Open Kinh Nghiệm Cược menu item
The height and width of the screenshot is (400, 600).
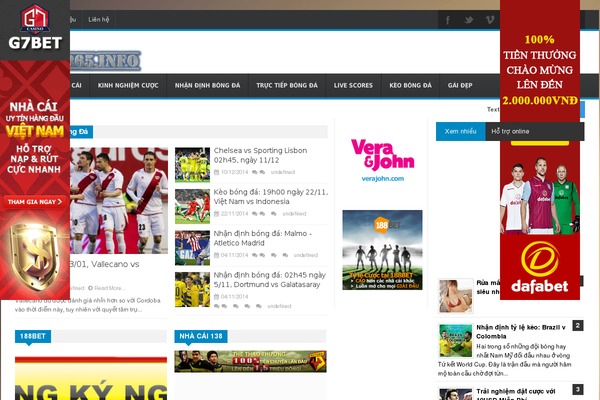pos(128,85)
